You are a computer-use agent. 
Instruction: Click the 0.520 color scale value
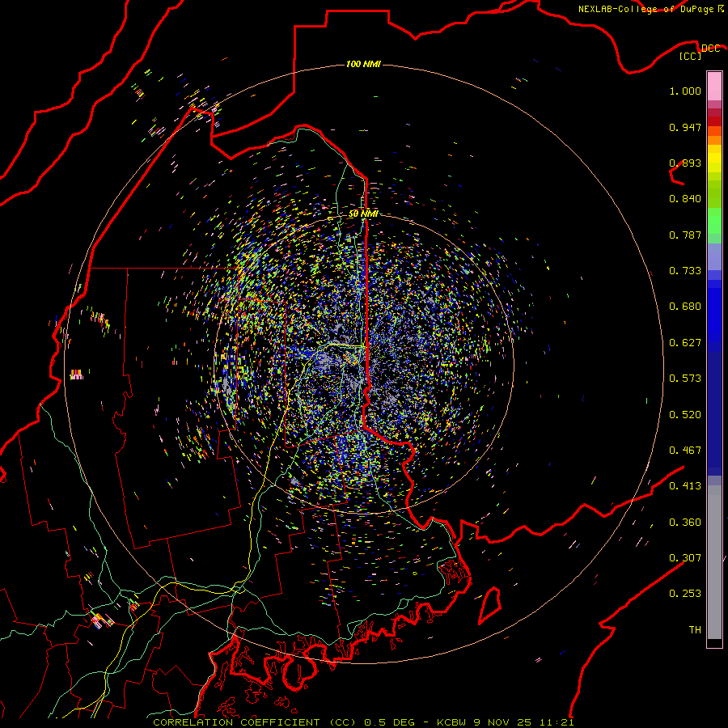pyautogui.click(x=685, y=415)
